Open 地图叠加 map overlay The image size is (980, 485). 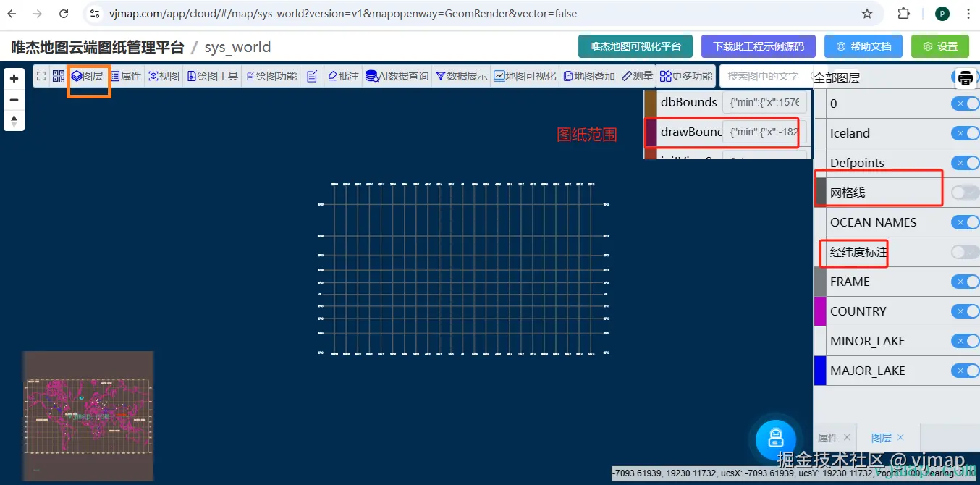pos(589,76)
